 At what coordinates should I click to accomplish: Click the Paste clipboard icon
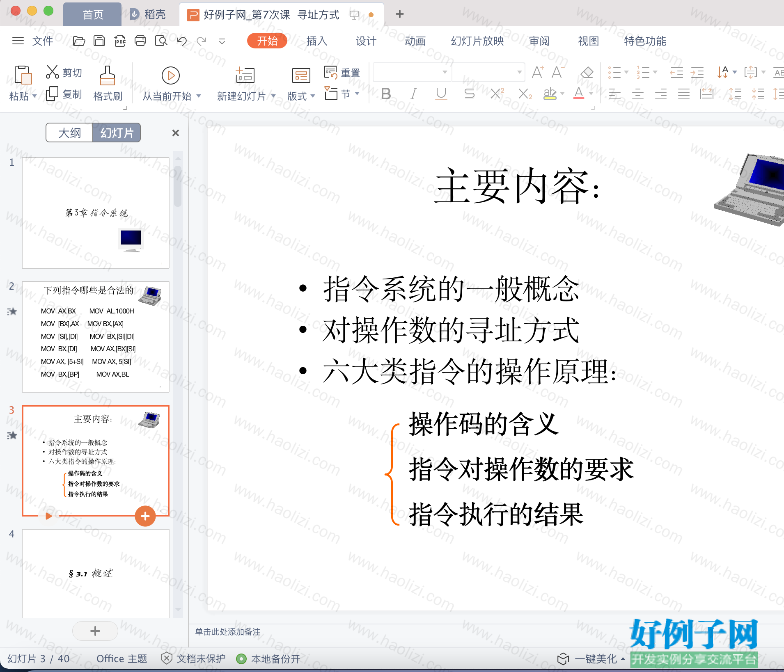tap(23, 75)
